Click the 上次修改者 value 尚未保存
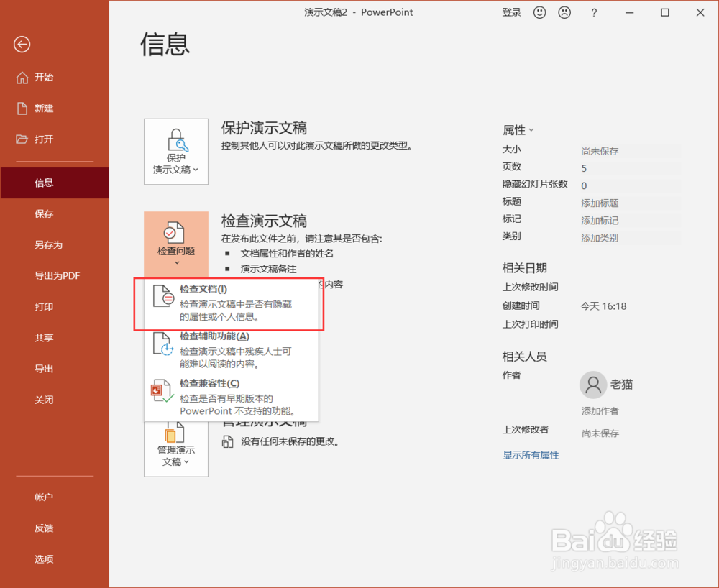Image resolution: width=719 pixels, height=588 pixels. (600, 433)
